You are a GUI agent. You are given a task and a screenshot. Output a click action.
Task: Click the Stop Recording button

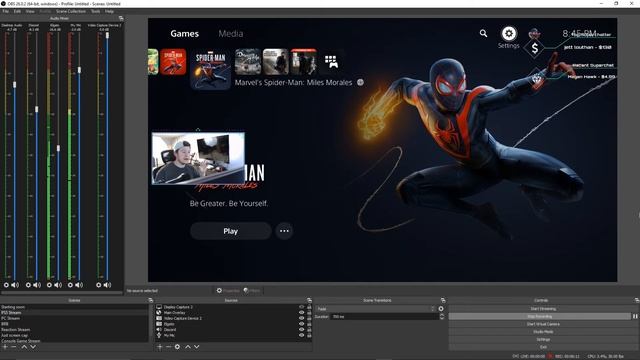(540, 316)
